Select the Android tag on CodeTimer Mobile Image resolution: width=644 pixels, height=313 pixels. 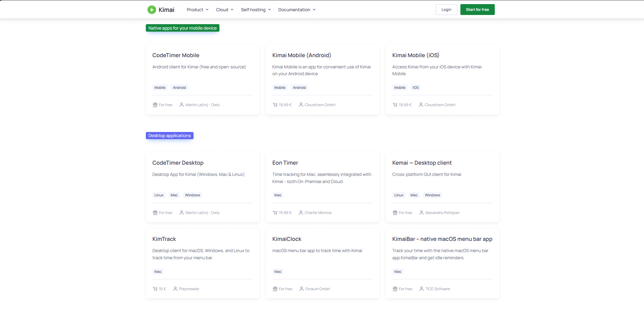point(179,88)
